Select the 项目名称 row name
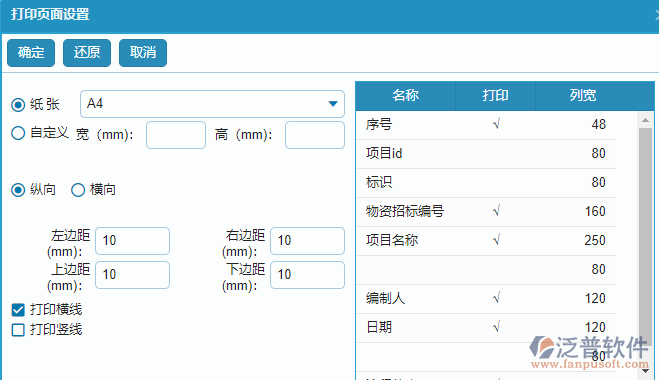 click(x=392, y=240)
